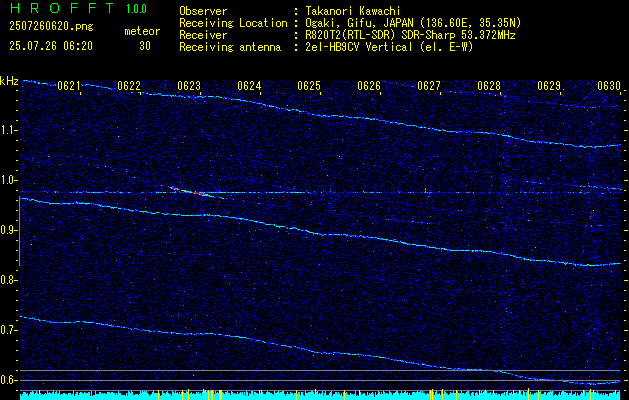Select the Ogaki, Gifu, JAPAN location text
This screenshot has height=400, width=629.
413,23
